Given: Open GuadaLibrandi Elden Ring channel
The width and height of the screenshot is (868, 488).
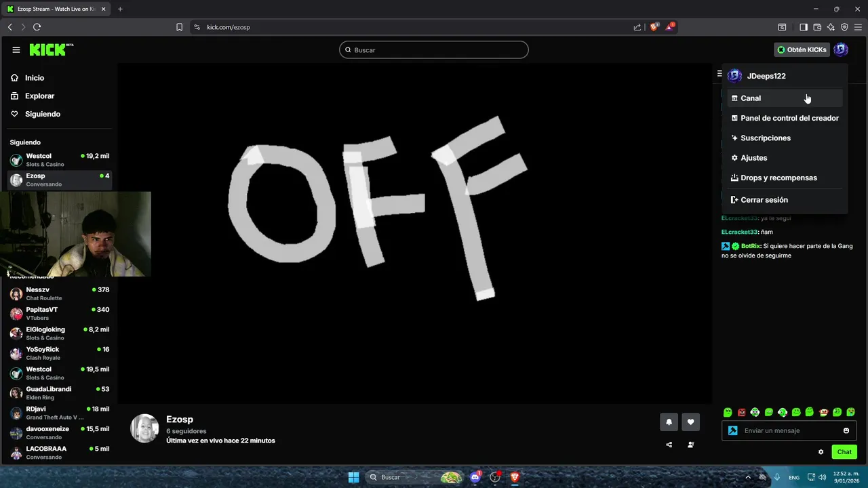Looking at the screenshot, I should pyautogui.click(x=59, y=393).
